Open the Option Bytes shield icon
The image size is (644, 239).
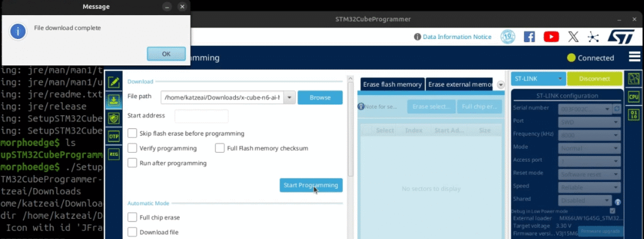point(114,119)
